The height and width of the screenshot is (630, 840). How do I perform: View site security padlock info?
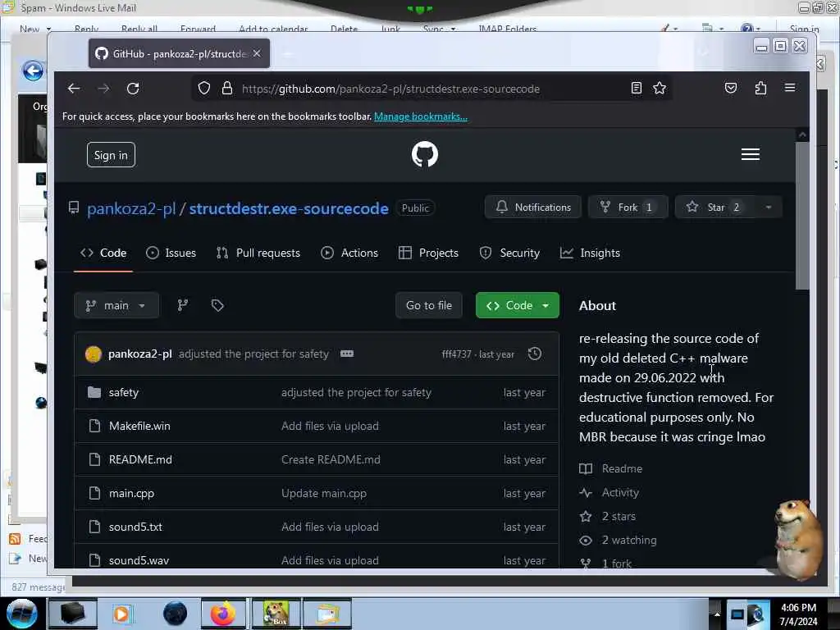coord(227,89)
